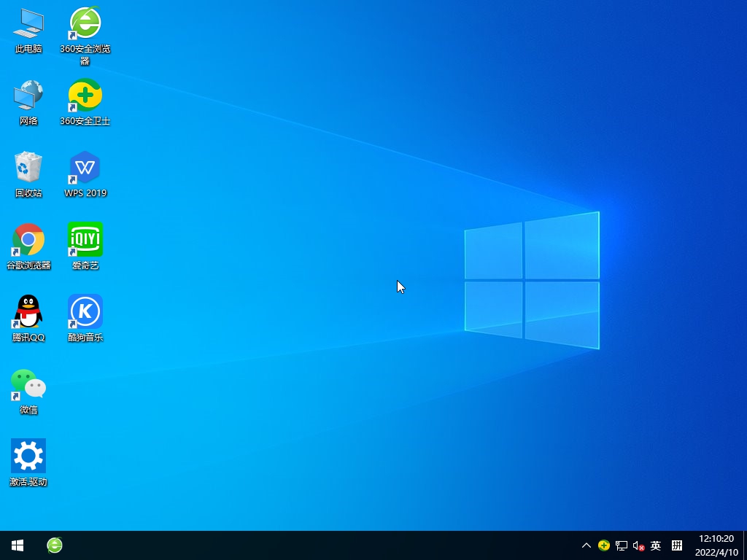This screenshot has height=560, width=747.
Task: Open the 网络 (Network) icon
Action: pos(28,95)
